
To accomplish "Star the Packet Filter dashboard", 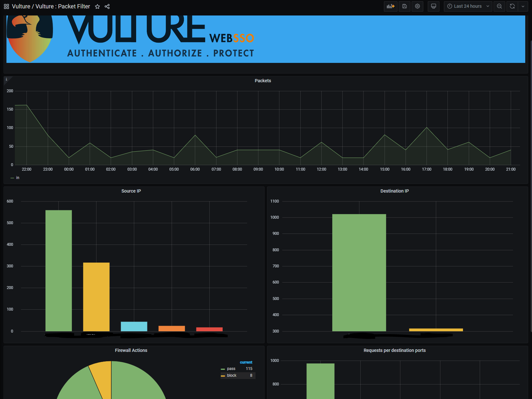I will (x=97, y=6).
